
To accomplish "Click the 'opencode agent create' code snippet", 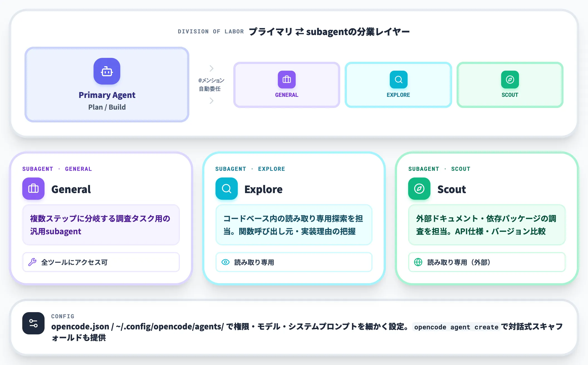I will coord(456,327).
